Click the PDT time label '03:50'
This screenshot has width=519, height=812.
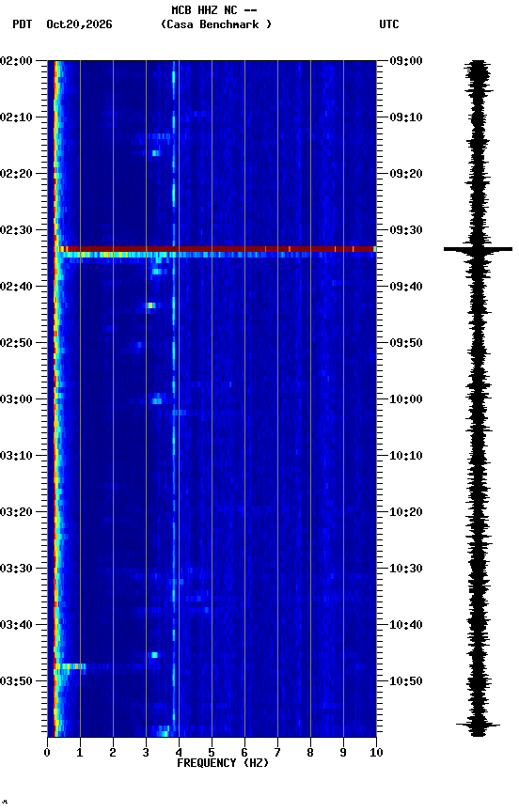16,681
